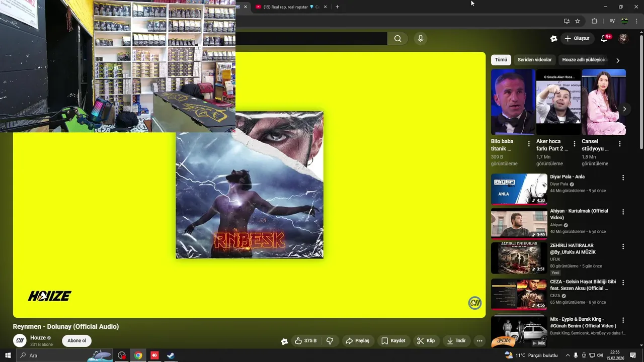Save video with the Kaydet button
644x362 pixels.
coord(393,341)
